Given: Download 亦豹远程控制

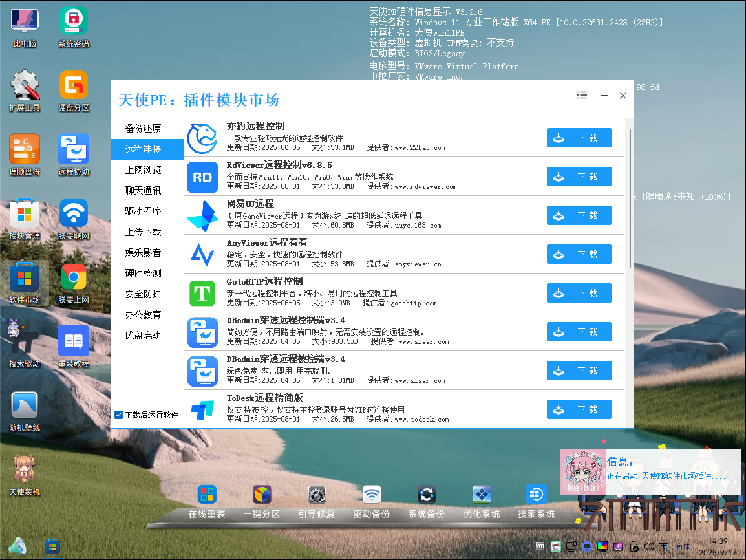Looking at the screenshot, I should (579, 138).
